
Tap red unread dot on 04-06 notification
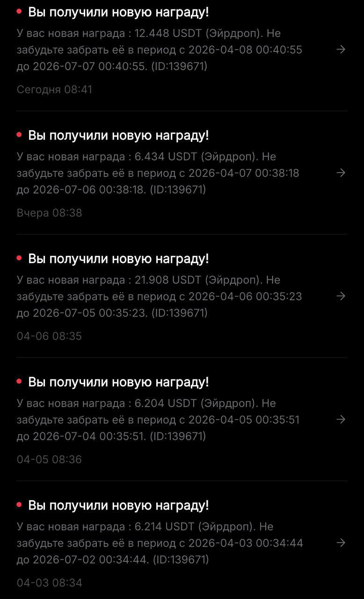[x=19, y=258]
